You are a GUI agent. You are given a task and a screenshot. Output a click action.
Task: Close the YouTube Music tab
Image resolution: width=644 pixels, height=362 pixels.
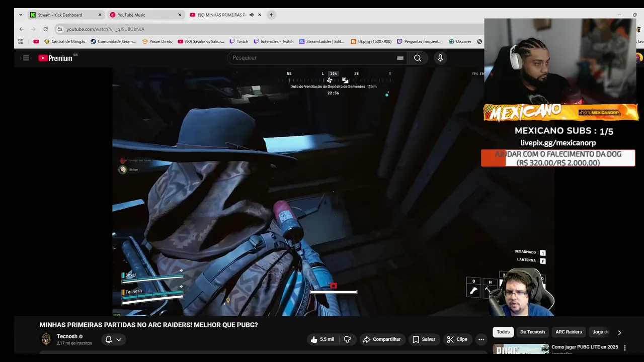180,15
